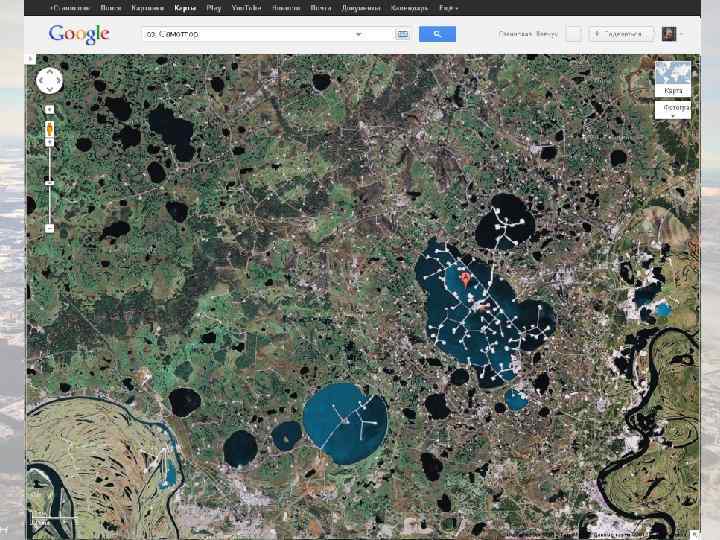Click the blue search magnifier button
Screen dimensions: 720x540
point(437,34)
